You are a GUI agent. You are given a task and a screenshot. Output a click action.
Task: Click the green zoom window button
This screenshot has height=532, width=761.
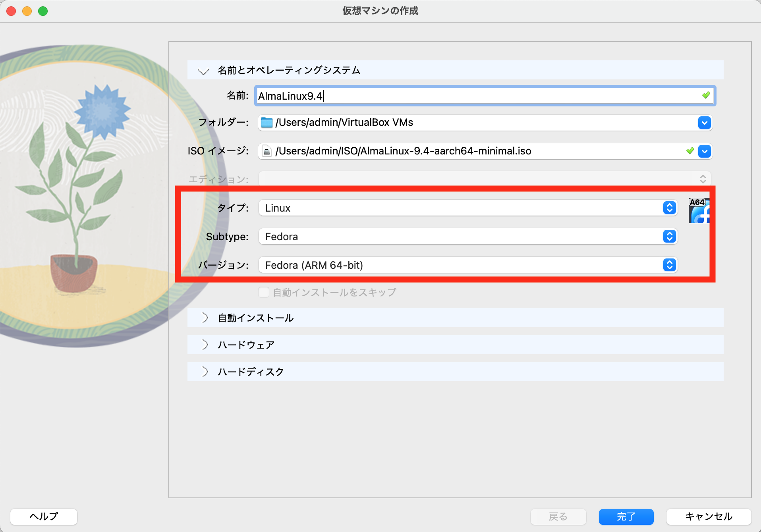(x=43, y=11)
